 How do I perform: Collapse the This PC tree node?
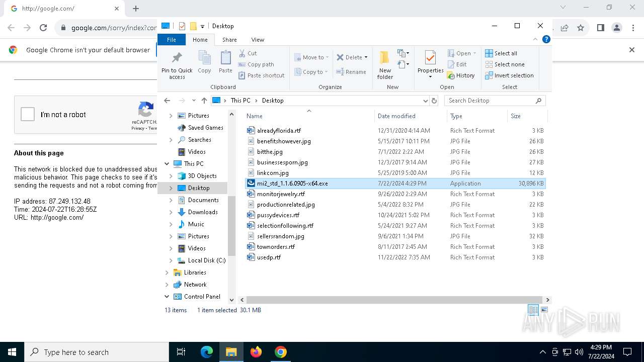(167, 164)
